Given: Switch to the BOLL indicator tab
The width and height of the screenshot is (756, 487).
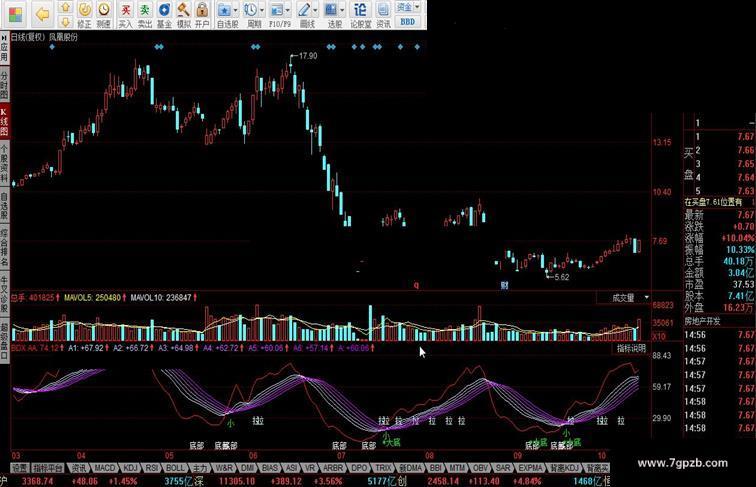Looking at the screenshot, I should pyautogui.click(x=175, y=468).
